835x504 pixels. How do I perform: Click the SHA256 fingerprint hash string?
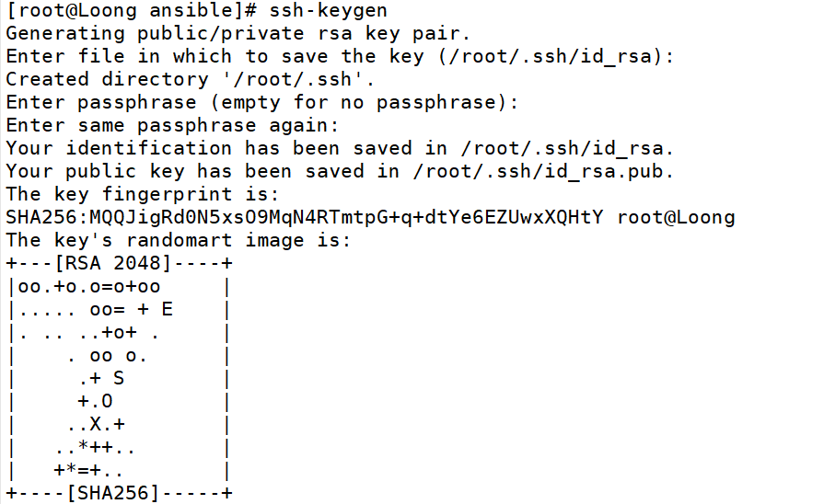(x=305, y=217)
